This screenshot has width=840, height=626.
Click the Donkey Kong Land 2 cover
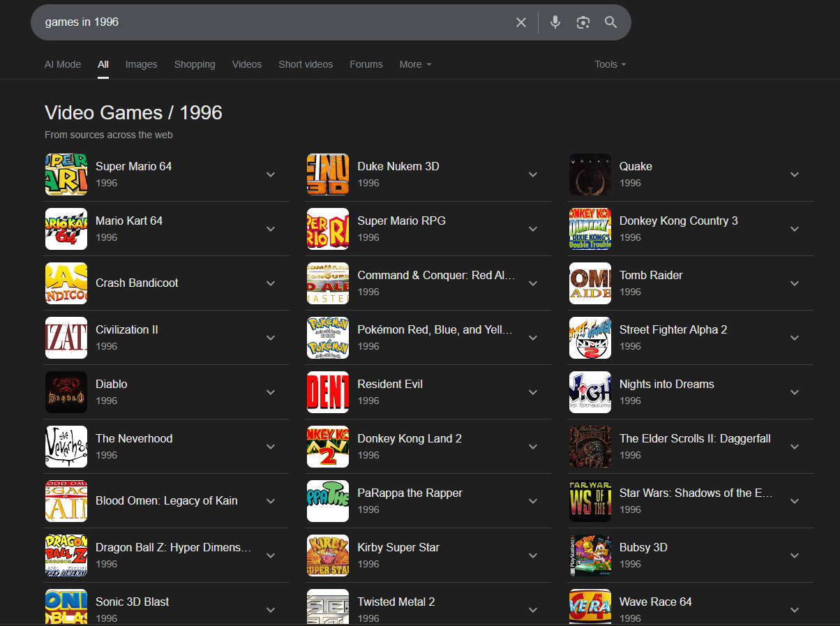[x=328, y=447]
